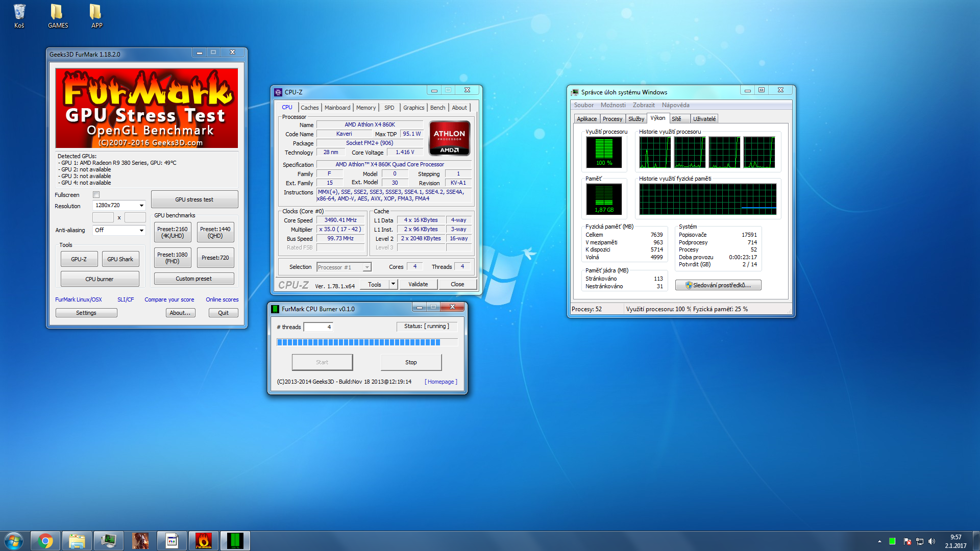Click the Custom preset button
Screen dimensions: 980x551
tap(194, 279)
